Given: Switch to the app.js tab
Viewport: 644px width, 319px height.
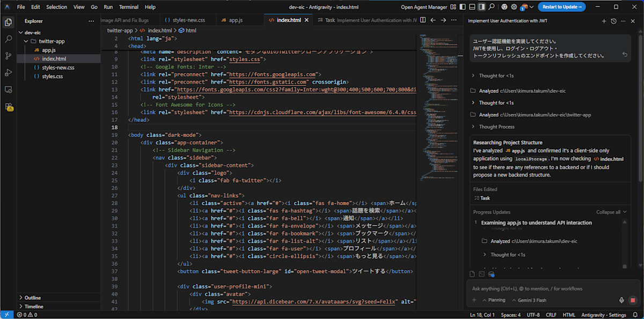Looking at the screenshot, I should pos(236,20).
